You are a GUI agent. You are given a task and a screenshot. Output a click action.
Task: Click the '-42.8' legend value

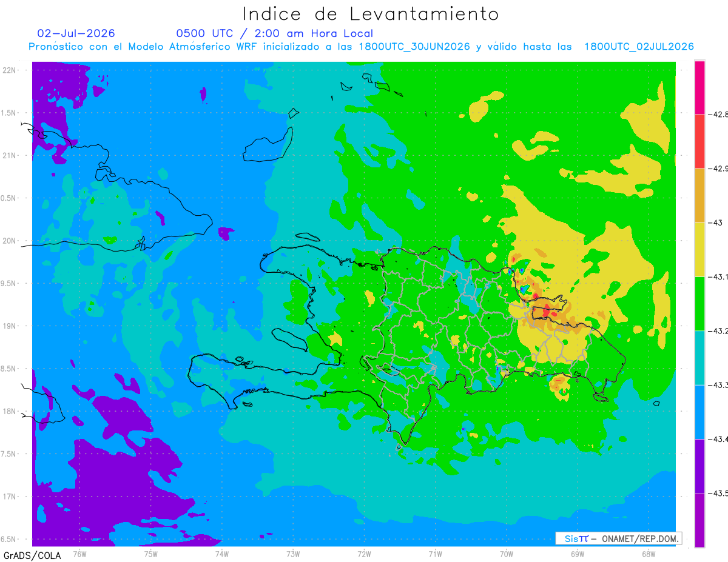click(718, 114)
